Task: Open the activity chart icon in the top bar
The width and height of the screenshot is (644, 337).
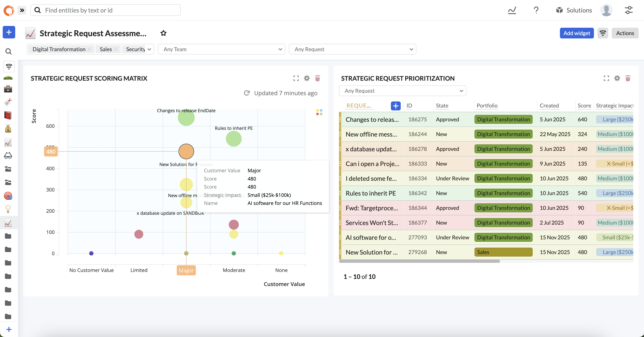Action: (512, 10)
